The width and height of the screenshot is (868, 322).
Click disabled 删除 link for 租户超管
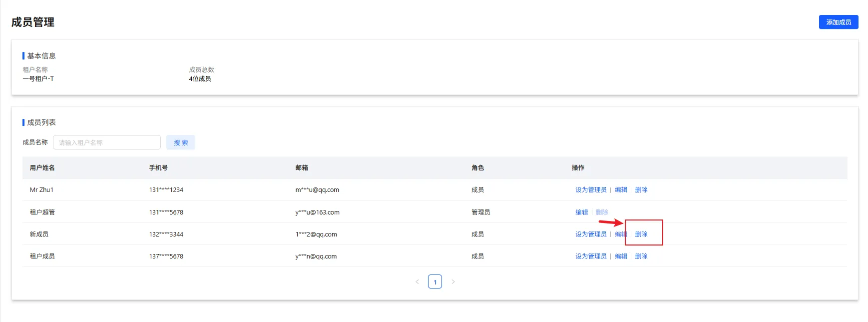tap(602, 212)
